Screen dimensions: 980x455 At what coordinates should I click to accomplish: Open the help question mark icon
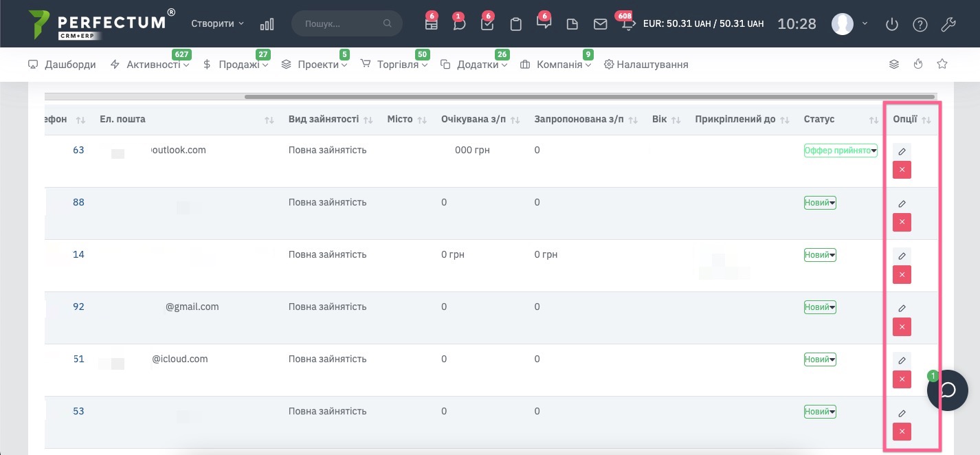(920, 25)
